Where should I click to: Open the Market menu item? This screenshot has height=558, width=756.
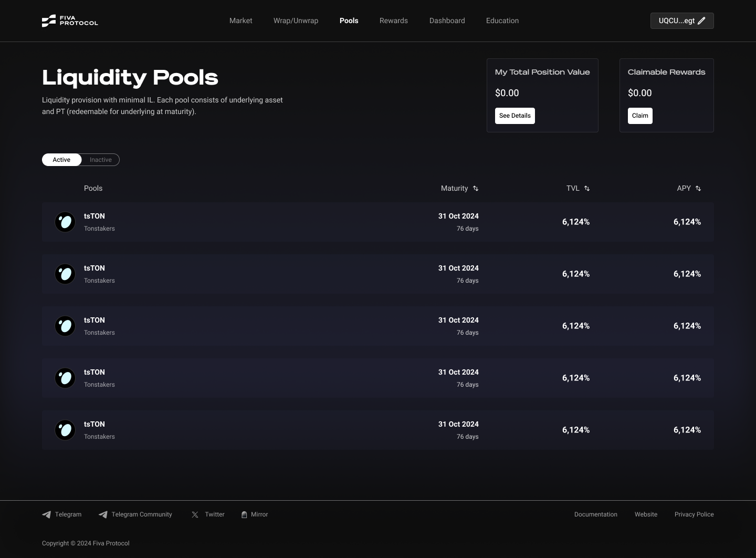tap(240, 20)
